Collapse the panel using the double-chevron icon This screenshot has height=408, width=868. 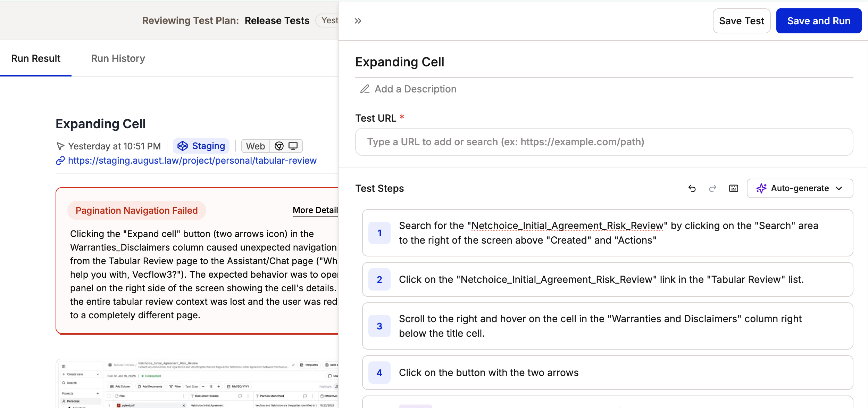358,21
